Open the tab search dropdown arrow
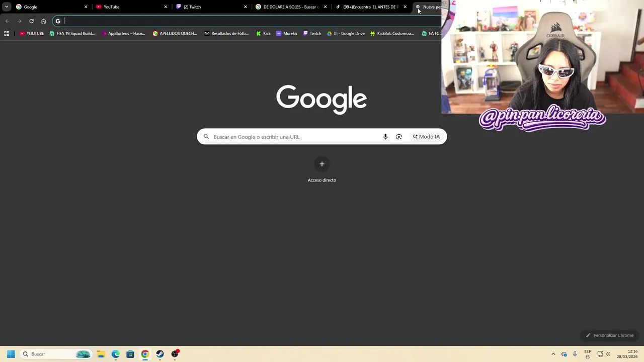The width and height of the screenshot is (644, 362). point(7,7)
